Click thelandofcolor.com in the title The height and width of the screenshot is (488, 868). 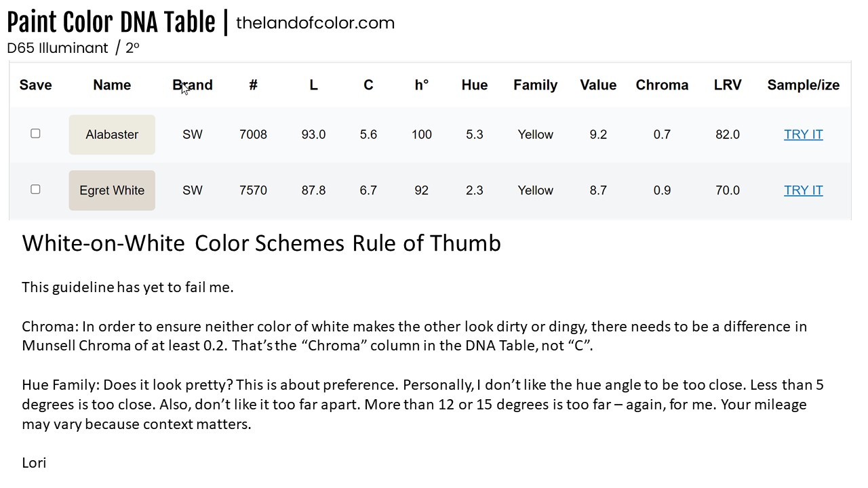pos(315,23)
